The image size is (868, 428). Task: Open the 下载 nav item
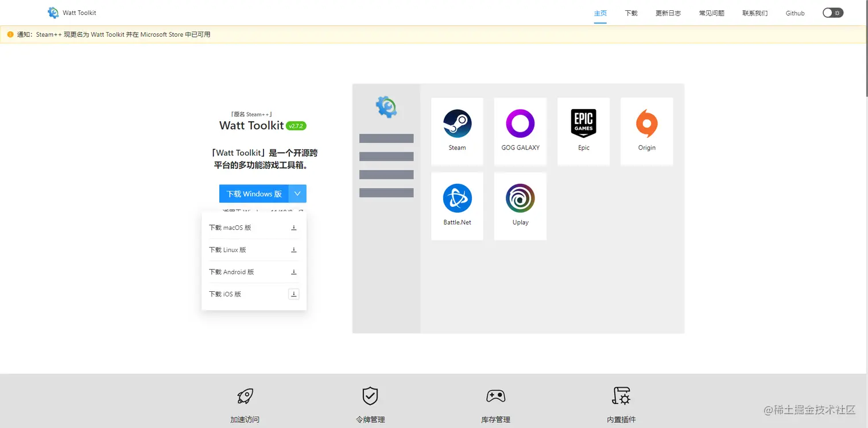[x=631, y=13]
